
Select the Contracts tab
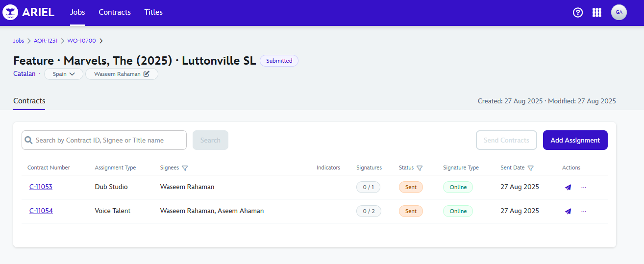(29, 101)
